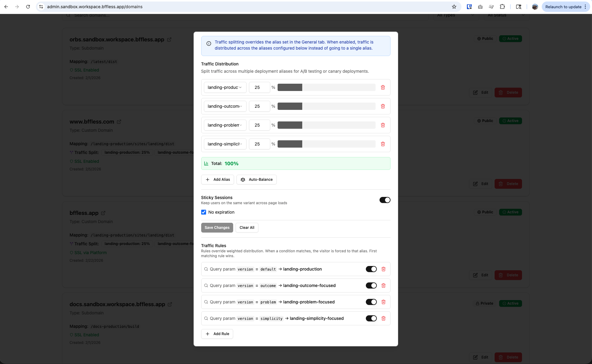Remove the landing-simplicity alias via trash icon

click(x=383, y=144)
